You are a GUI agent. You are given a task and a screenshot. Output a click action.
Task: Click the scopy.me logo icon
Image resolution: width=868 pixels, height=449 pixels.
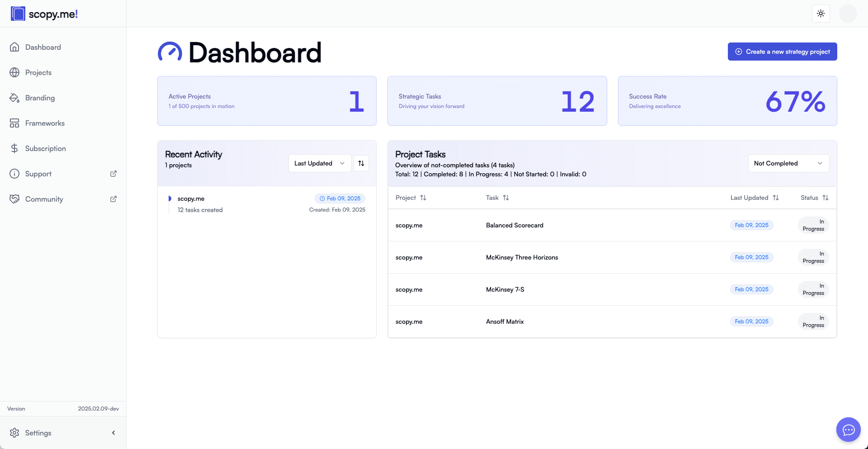pyautogui.click(x=18, y=14)
